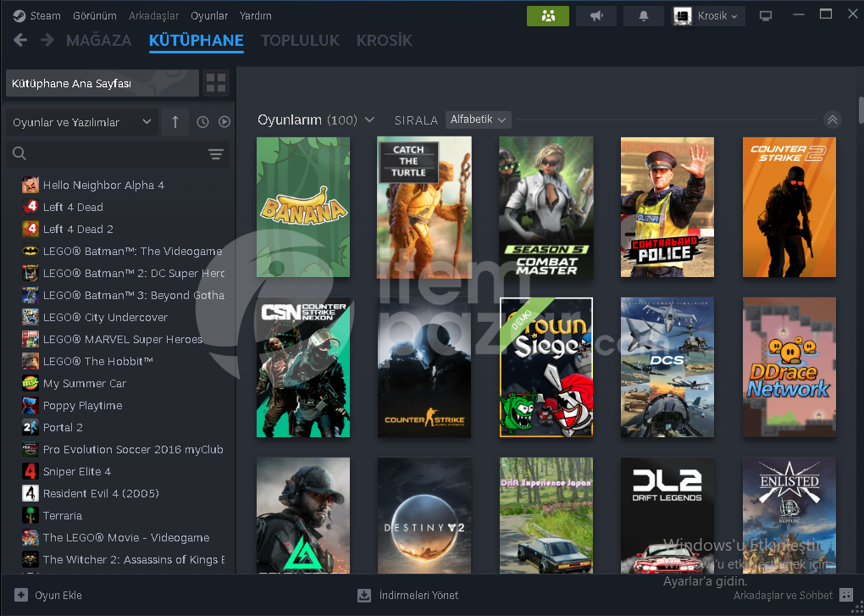
Task: Open the Enlisted game cover
Action: click(x=789, y=516)
